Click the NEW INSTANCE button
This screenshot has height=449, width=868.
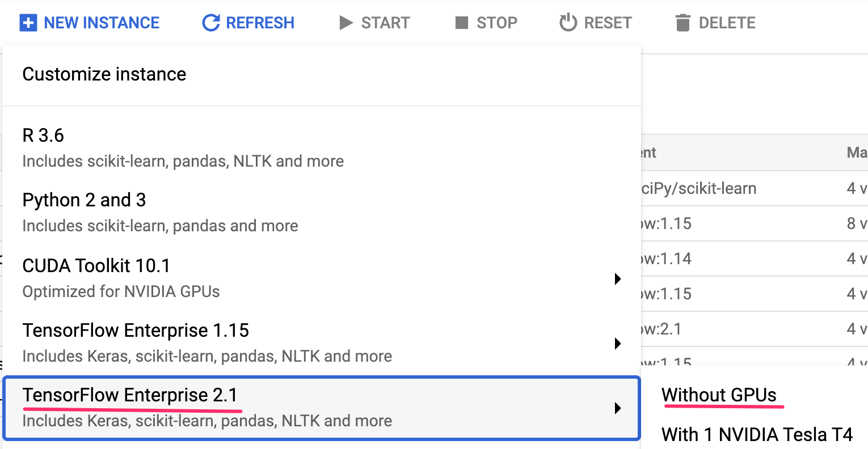tap(89, 22)
